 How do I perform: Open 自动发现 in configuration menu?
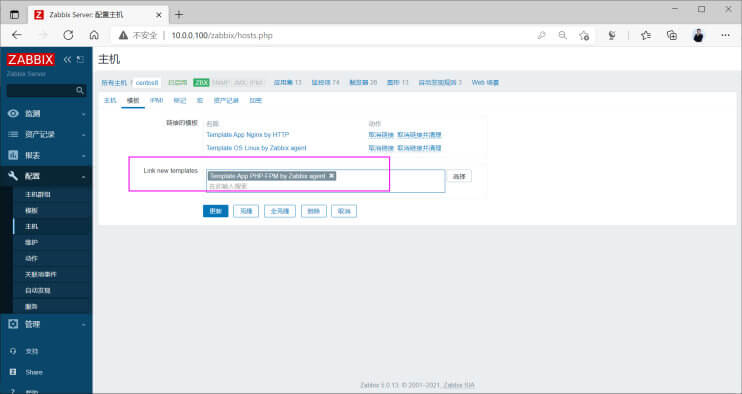pos(38,290)
